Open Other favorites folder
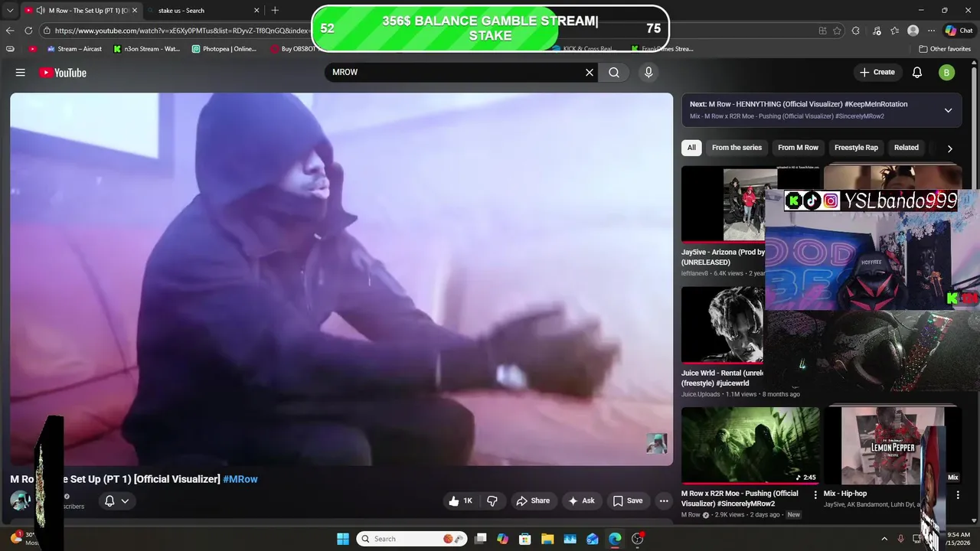The width and height of the screenshot is (980, 551). pos(945,49)
